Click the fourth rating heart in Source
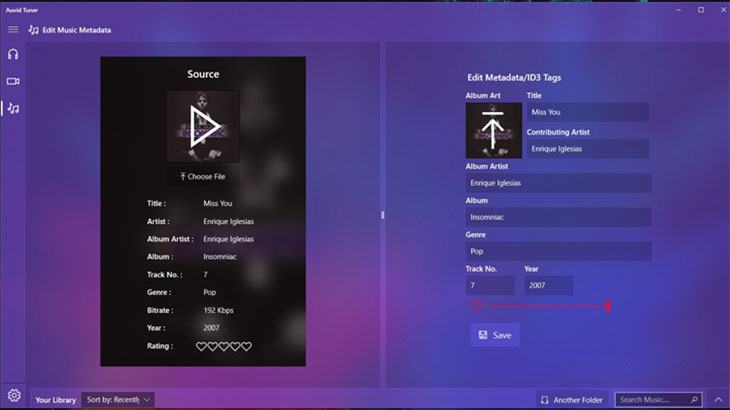 [x=235, y=346]
